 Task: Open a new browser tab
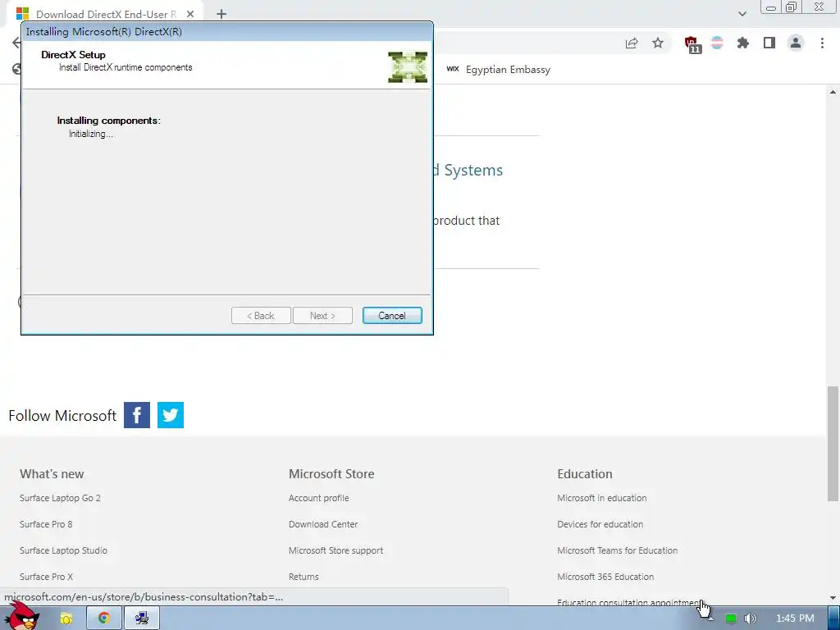pyautogui.click(x=221, y=14)
